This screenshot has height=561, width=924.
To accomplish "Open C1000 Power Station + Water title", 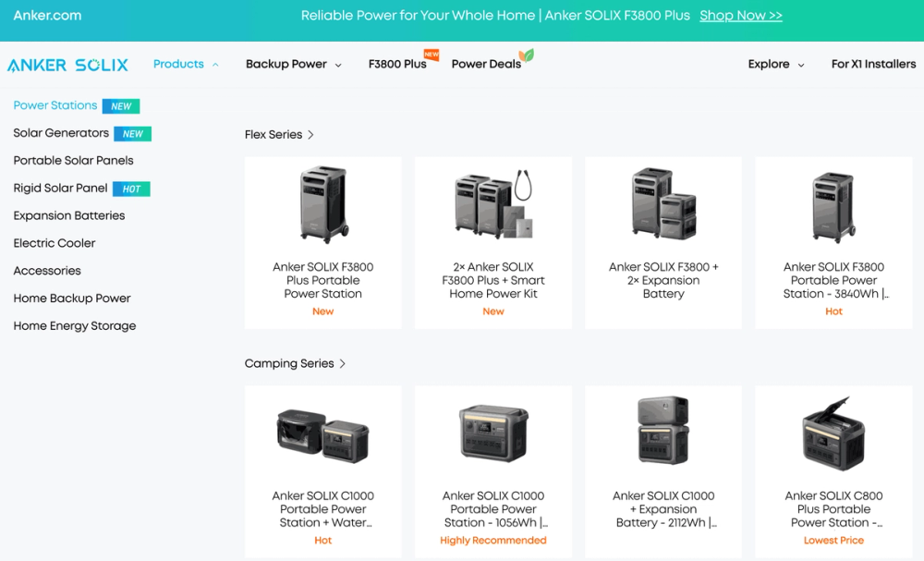I will pyautogui.click(x=322, y=509).
